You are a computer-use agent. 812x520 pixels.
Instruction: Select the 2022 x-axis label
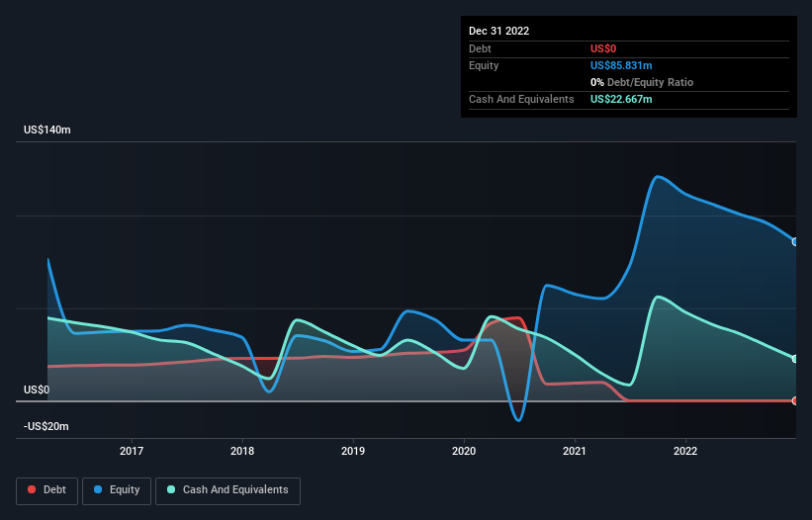[x=685, y=451]
